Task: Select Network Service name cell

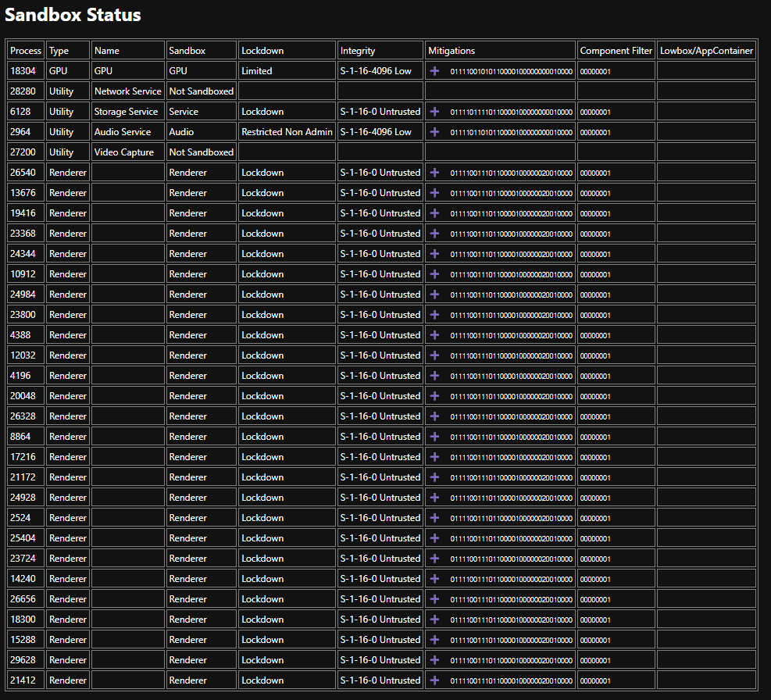Action: 128,91
